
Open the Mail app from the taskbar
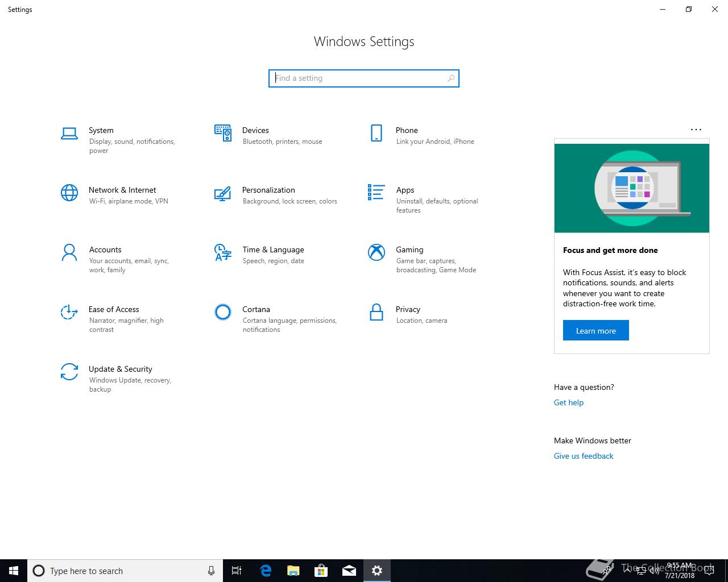pos(349,571)
